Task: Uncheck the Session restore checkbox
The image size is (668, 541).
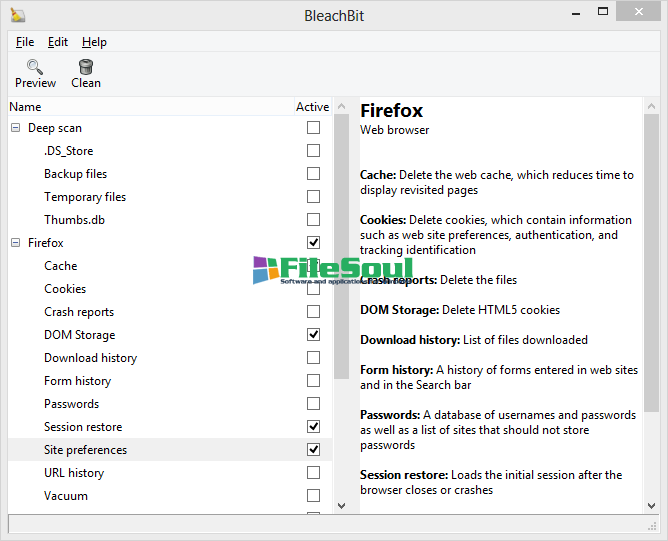Action: click(x=313, y=426)
